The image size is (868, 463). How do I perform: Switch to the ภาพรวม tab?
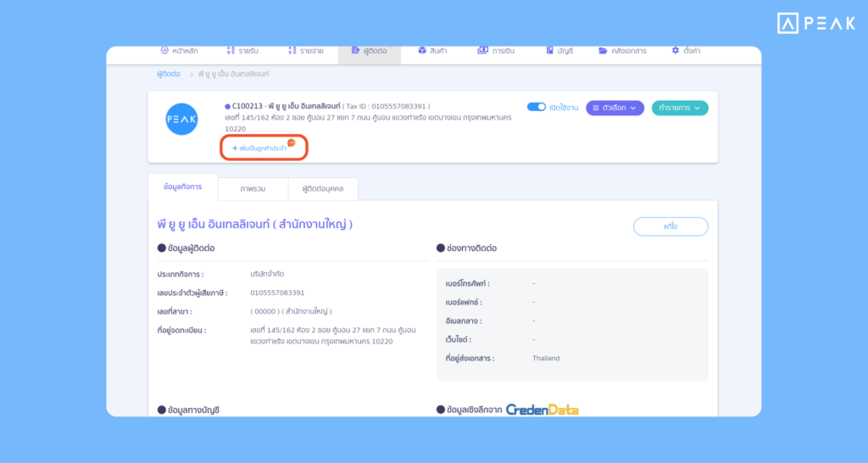pos(253,189)
